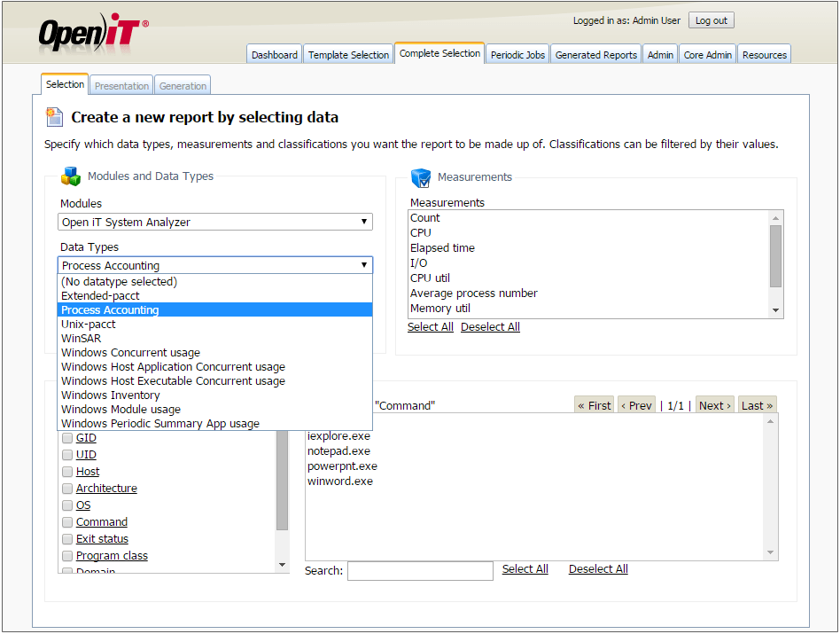Choose Windows Host Application Concurrent usage

tap(214, 366)
